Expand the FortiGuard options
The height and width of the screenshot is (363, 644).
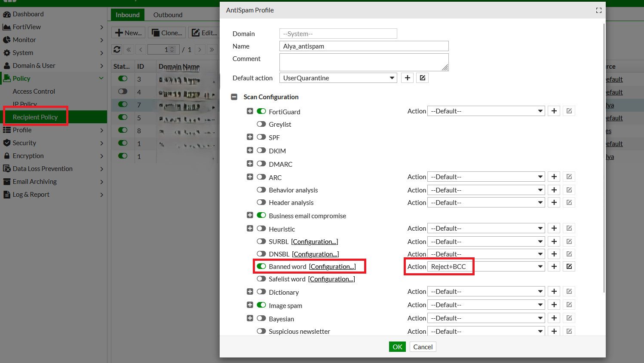click(x=250, y=111)
